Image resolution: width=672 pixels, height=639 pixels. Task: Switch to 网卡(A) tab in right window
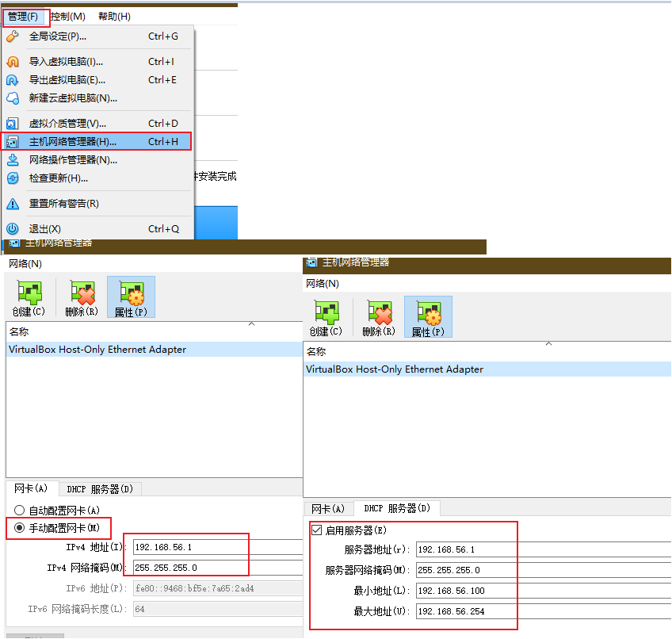point(328,509)
